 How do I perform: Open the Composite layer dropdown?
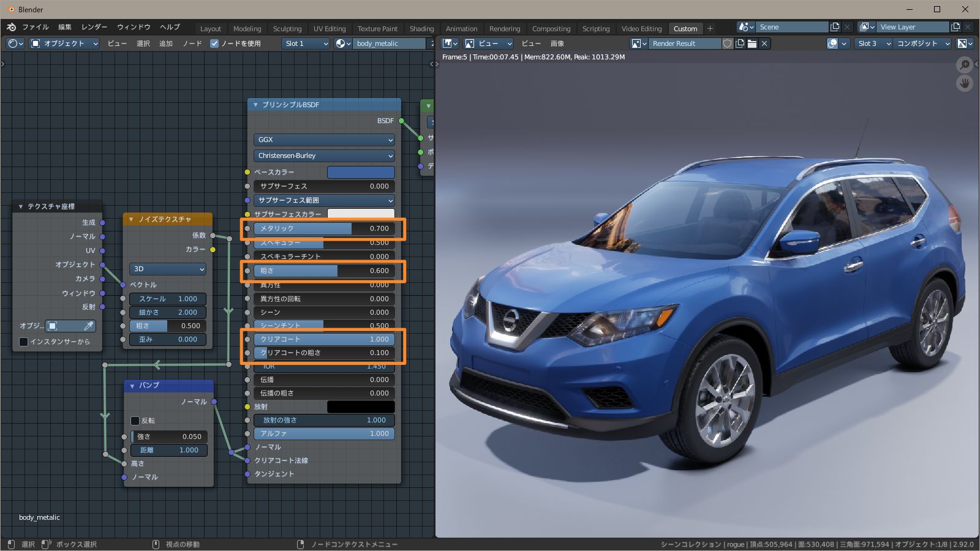point(922,43)
